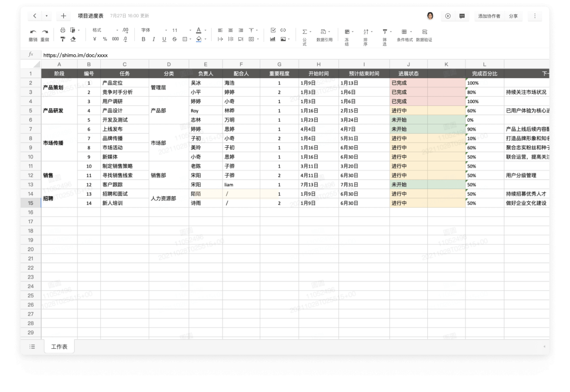
Task: Click the text overflow icon
Action: pos(220,39)
